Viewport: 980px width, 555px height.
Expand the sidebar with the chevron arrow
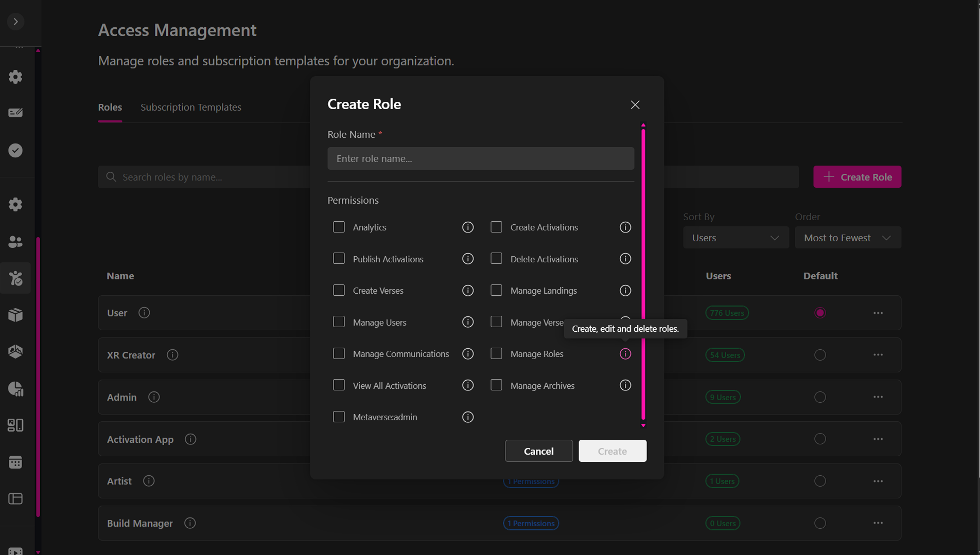15,22
